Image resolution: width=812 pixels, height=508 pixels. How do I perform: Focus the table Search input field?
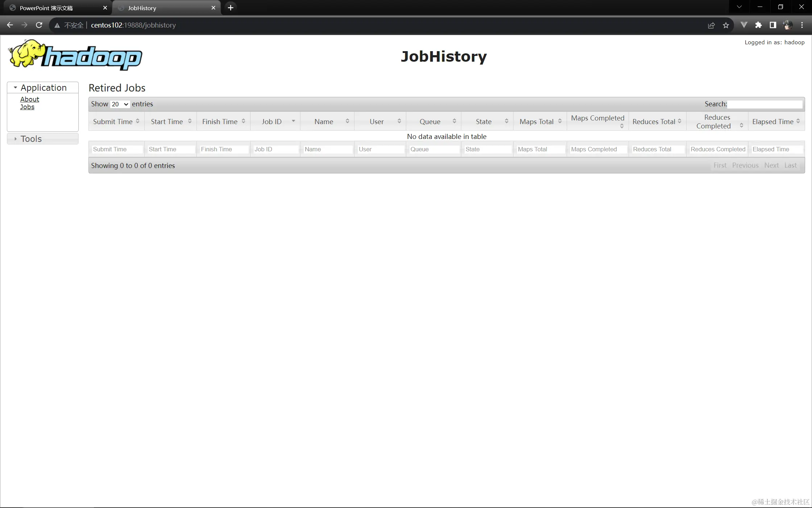(x=765, y=104)
